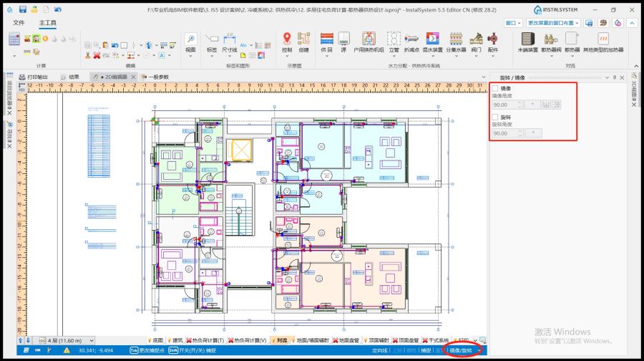Viewport: 644px width, 361px height.
Task: Open the 窗口 dropdown
Action: [x=513, y=23]
